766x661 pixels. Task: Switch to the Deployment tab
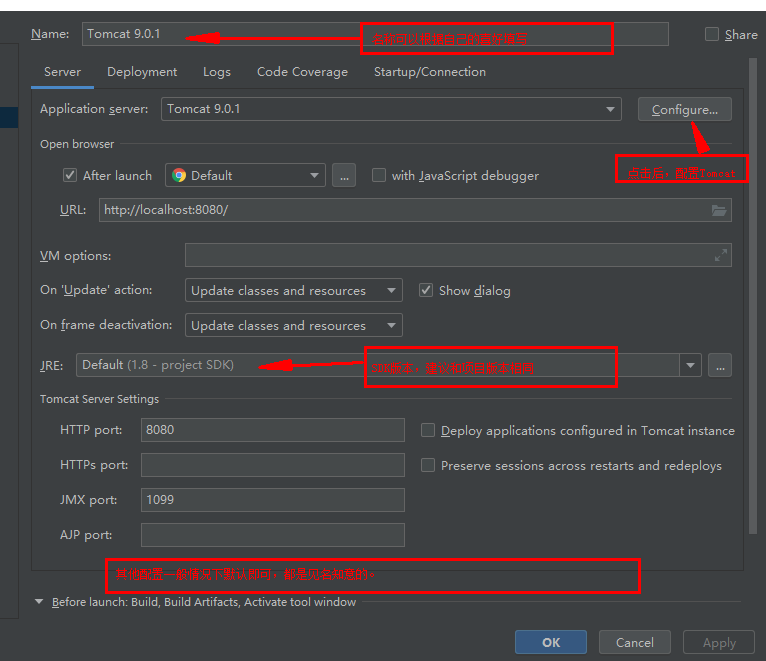[x=142, y=72]
